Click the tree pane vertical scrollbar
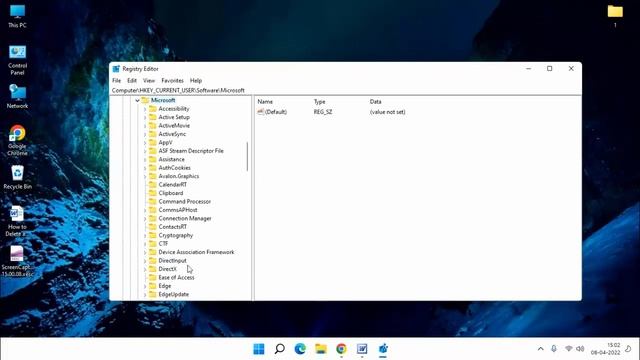The image size is (640, 360). 247,157
